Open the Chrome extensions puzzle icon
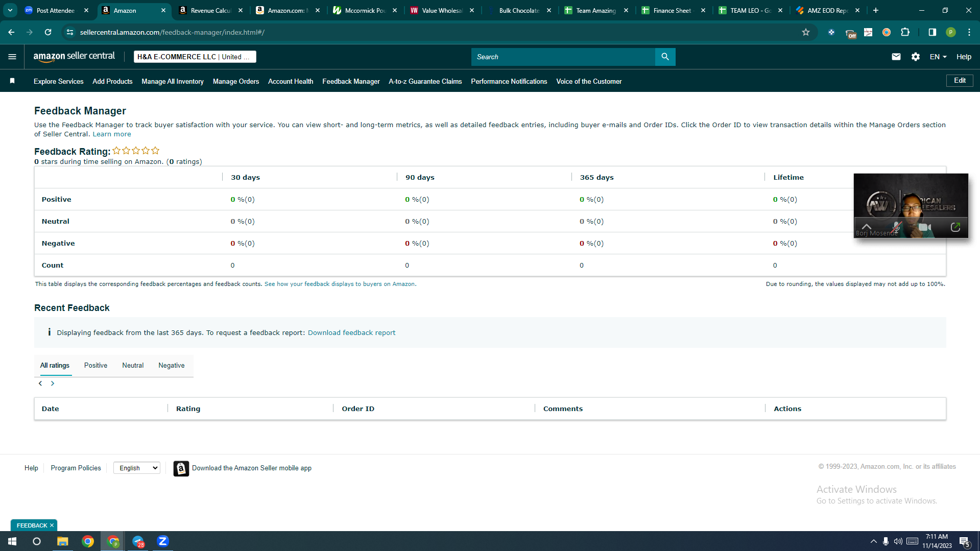Viewport: 980px width, 551px height. (x=905, y=32)
